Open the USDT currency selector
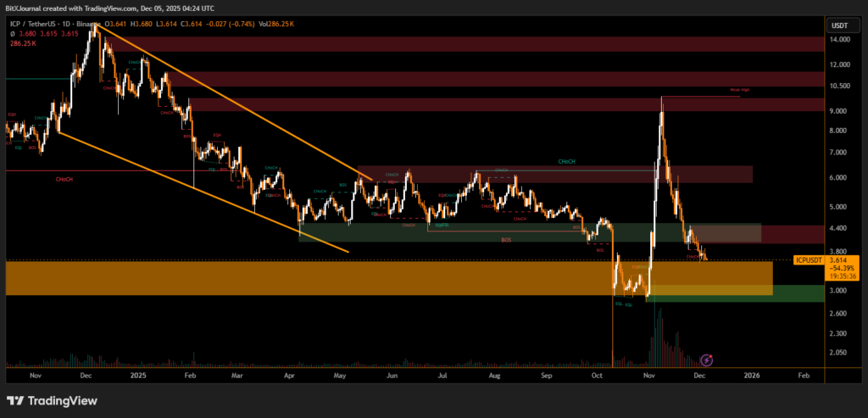 click(840, 26)
